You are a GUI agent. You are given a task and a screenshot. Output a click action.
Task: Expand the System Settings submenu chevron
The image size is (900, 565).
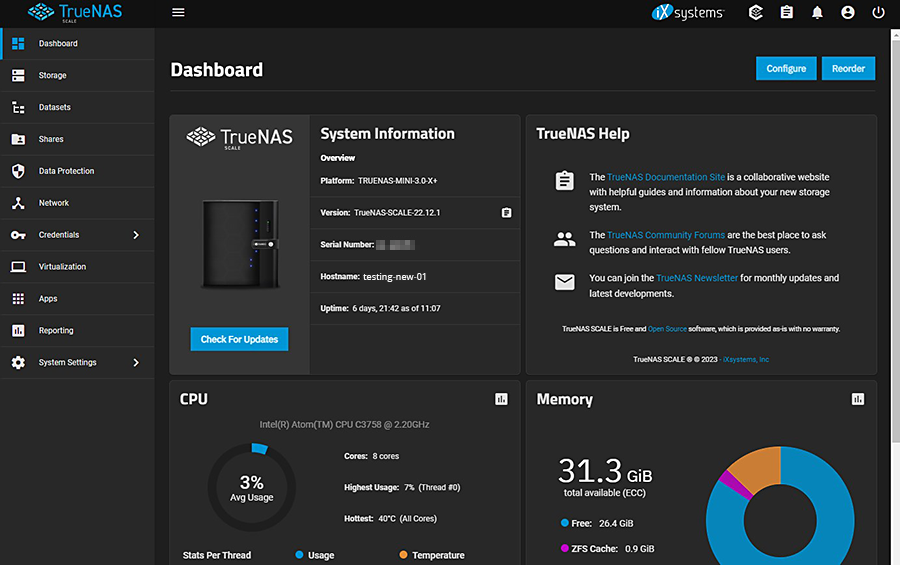136,362
